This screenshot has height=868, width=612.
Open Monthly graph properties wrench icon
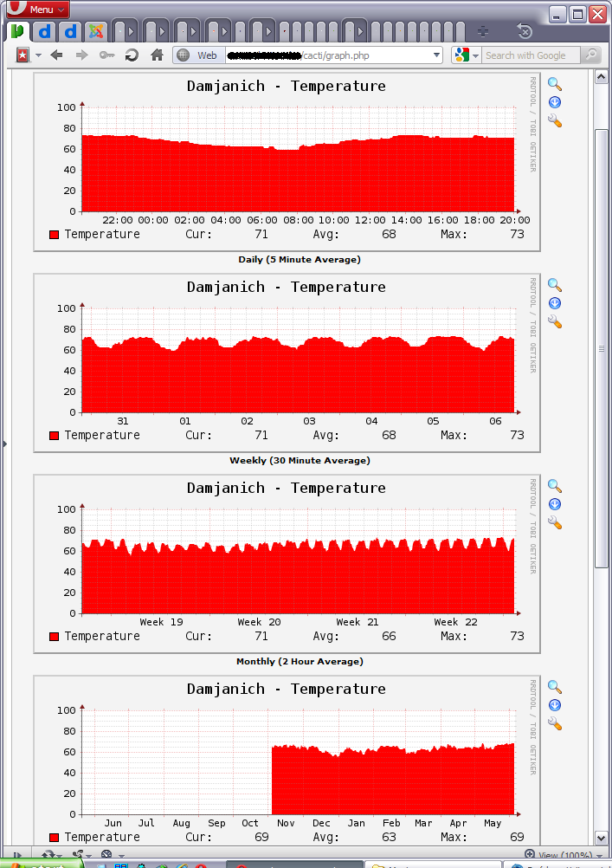(x=555, y=522)
